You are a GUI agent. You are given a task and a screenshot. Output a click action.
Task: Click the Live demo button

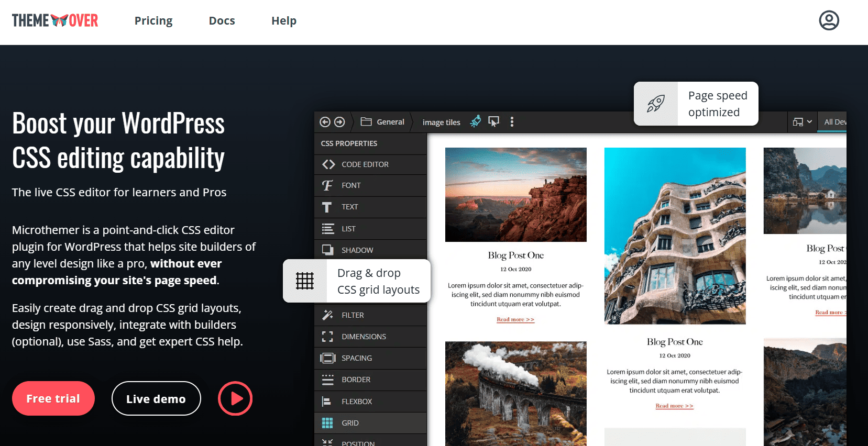click(156, 398)
